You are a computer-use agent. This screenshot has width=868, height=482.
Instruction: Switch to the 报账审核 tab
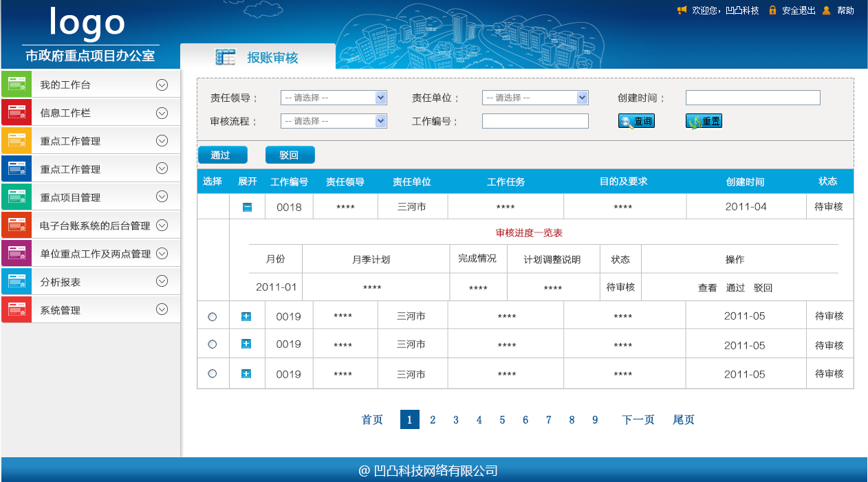258,57
